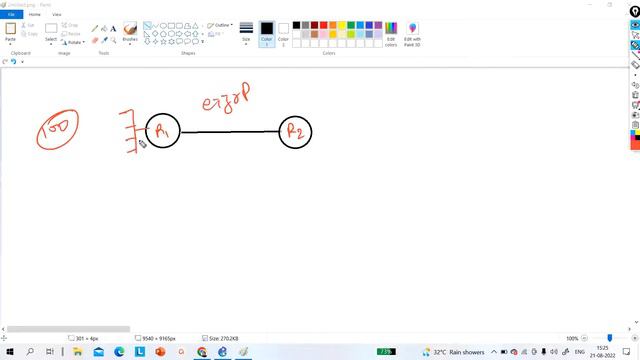640x360 pixels.
Task: Open the line Size dropdown
Action: pyautogui.click(x=246, y=34)
